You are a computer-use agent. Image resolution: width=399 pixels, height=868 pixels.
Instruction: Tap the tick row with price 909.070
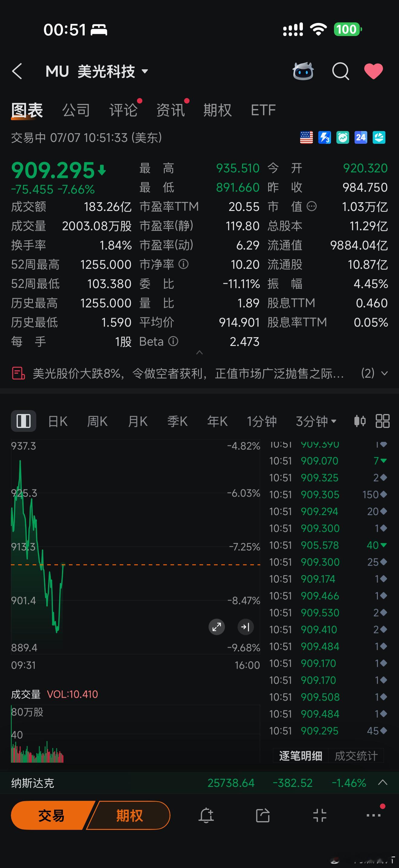328,461
